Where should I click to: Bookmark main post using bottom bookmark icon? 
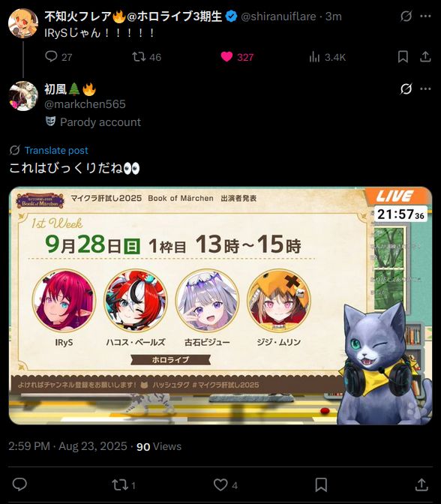point(321,484)
